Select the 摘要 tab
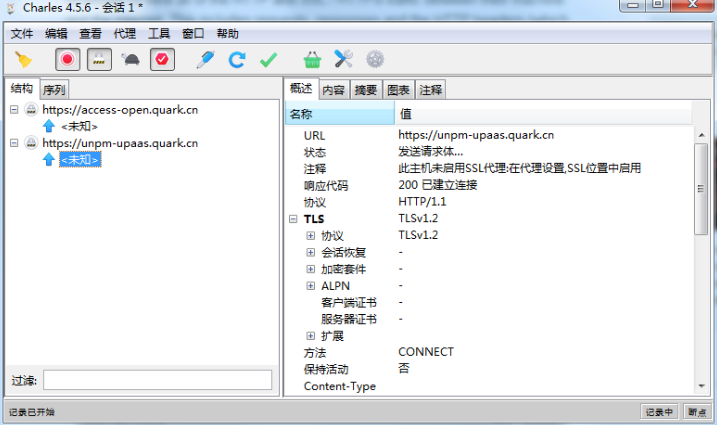Screen dimensions: 717x425 point(366,90)
